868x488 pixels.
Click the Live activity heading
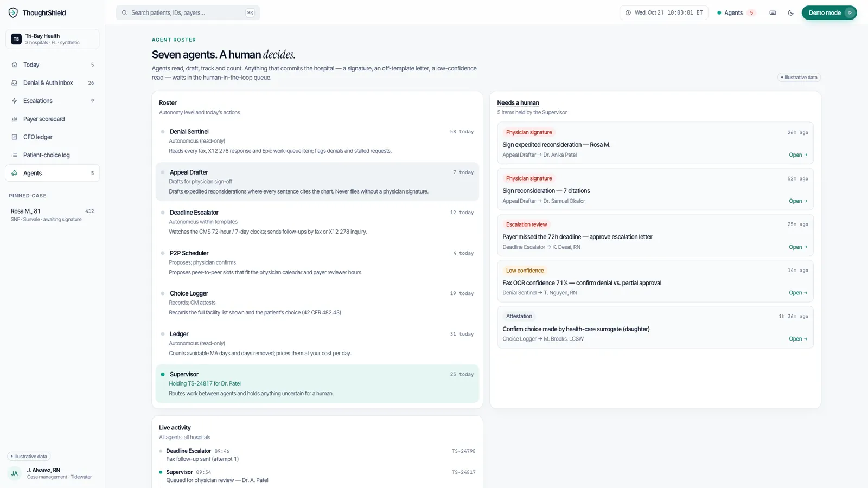point(175,428)
